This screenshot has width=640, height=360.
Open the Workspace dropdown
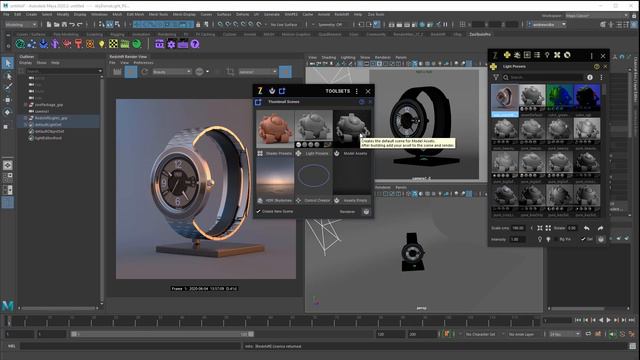tap(597, 16)
